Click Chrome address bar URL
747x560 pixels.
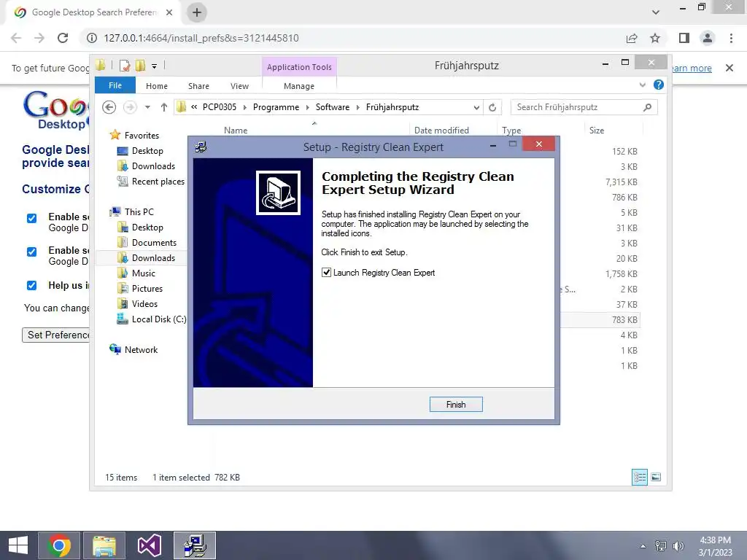201,38
